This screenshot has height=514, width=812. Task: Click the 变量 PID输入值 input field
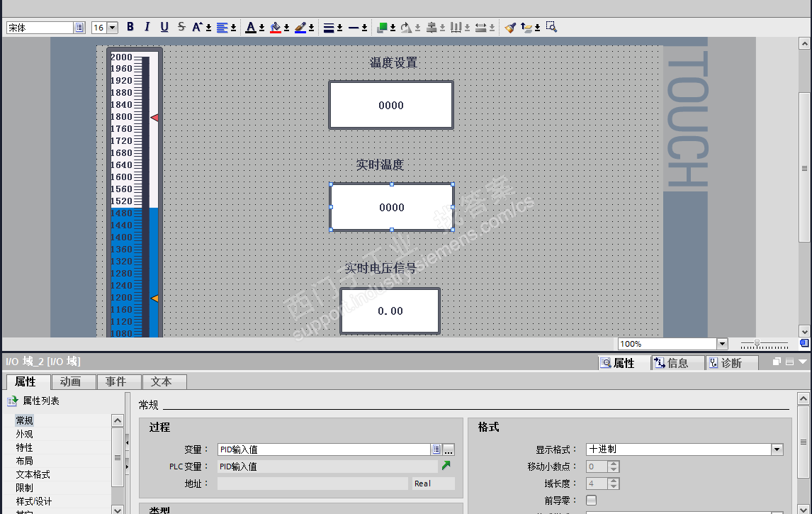pos(324,449)
